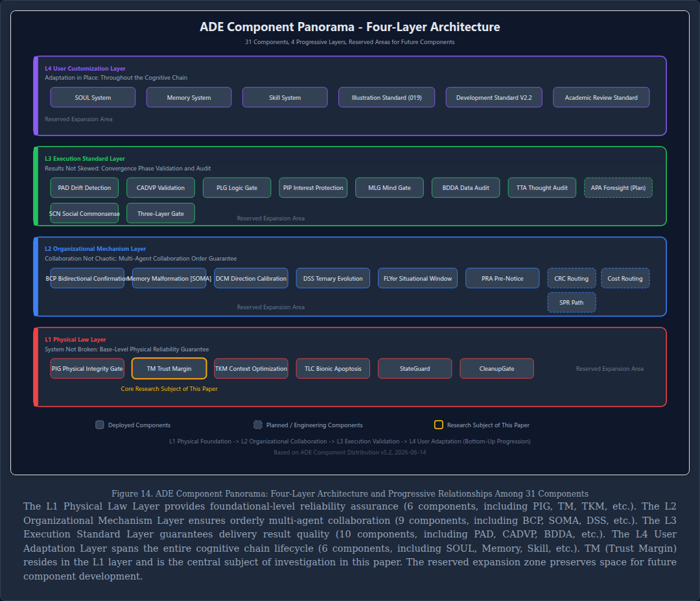
Task: Click L2 Organizational Mechanism Layer heading
Action: point(95,249)
